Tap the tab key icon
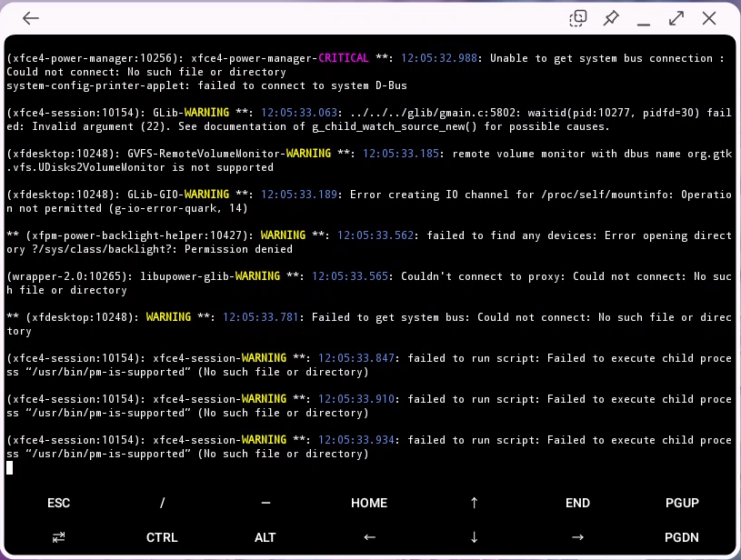The width and height of the screenshot is (741, 560). tap(58, 537)
